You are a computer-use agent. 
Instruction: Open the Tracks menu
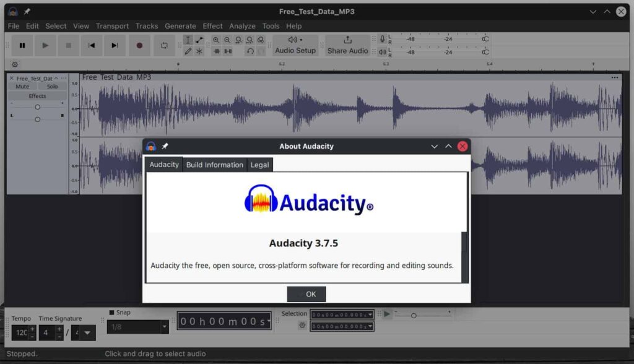coord(147,26)
